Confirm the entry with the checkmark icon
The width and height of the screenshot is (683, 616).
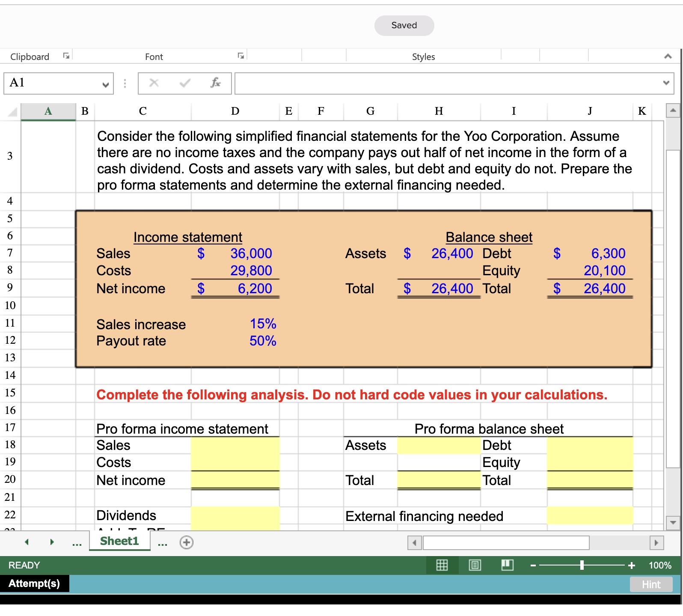pos(185,83)
